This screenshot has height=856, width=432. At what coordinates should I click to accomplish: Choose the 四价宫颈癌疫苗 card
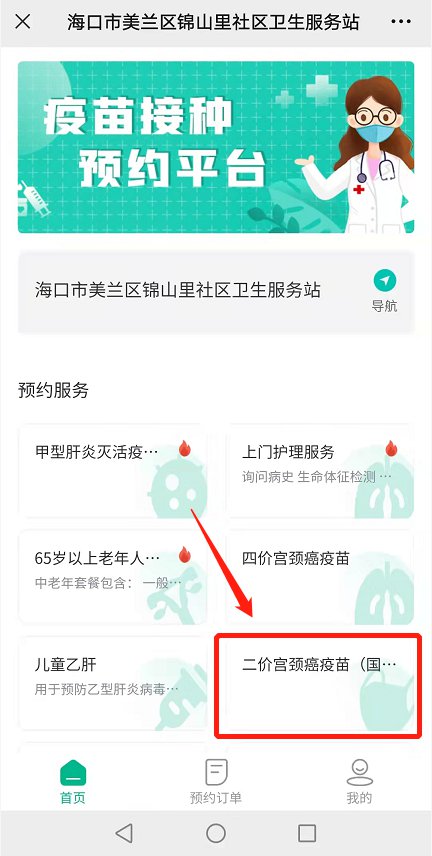(x=320, y=578)
